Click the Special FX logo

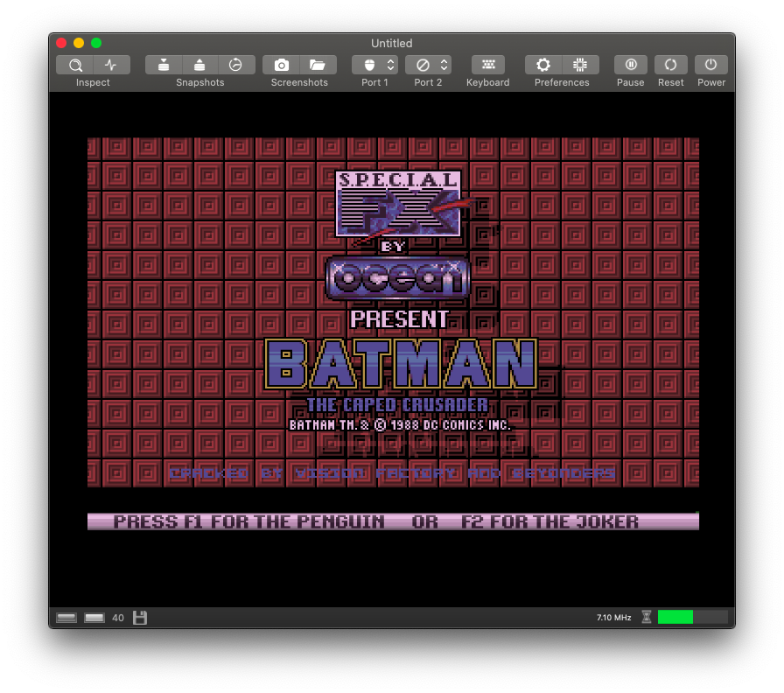click(x=398, y=204)
